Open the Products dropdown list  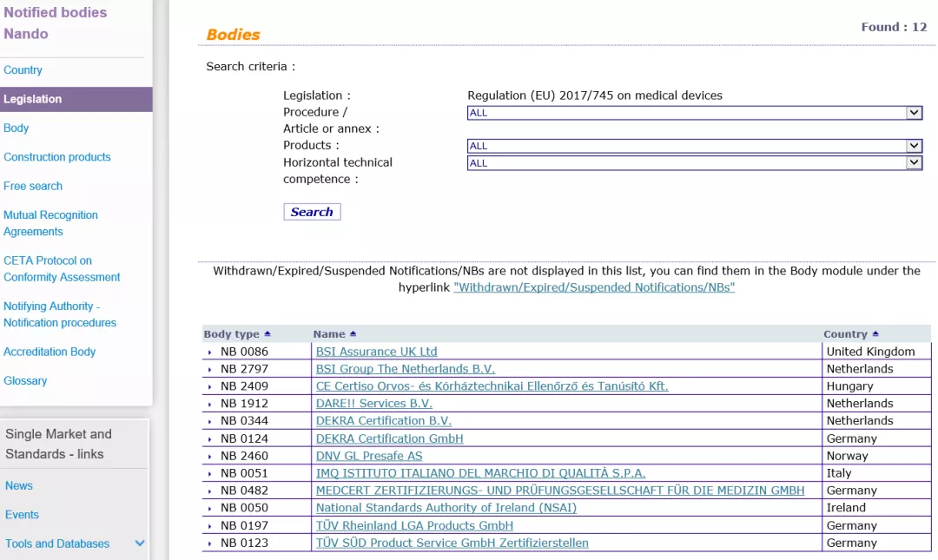695,145
